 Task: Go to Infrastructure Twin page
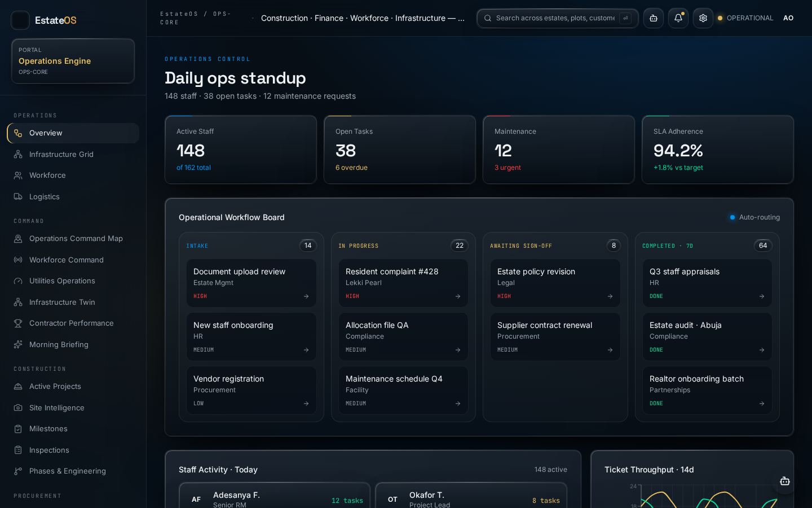coord(73,302)
